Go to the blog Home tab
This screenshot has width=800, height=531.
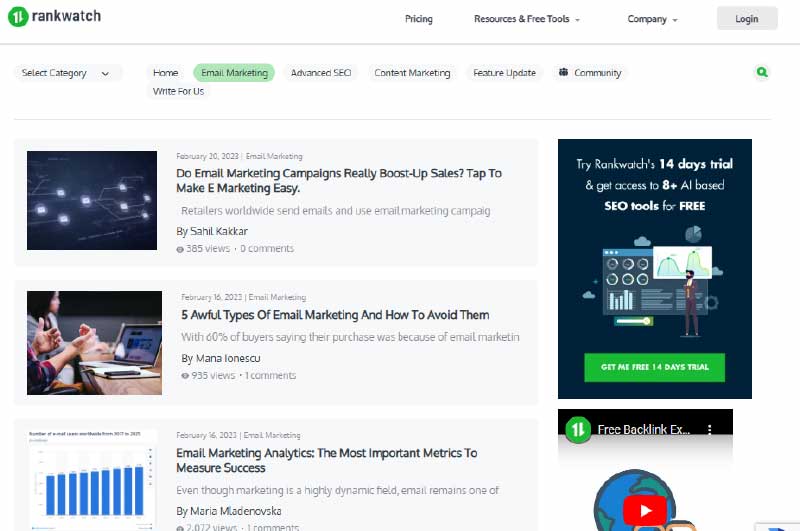click(x=165, y=73)
